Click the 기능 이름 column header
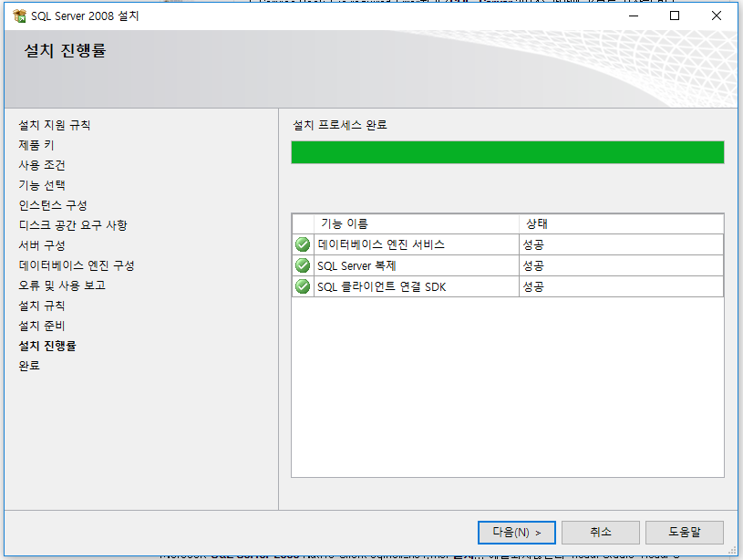This screenshot has width=743, height=560. click(417, 223)
